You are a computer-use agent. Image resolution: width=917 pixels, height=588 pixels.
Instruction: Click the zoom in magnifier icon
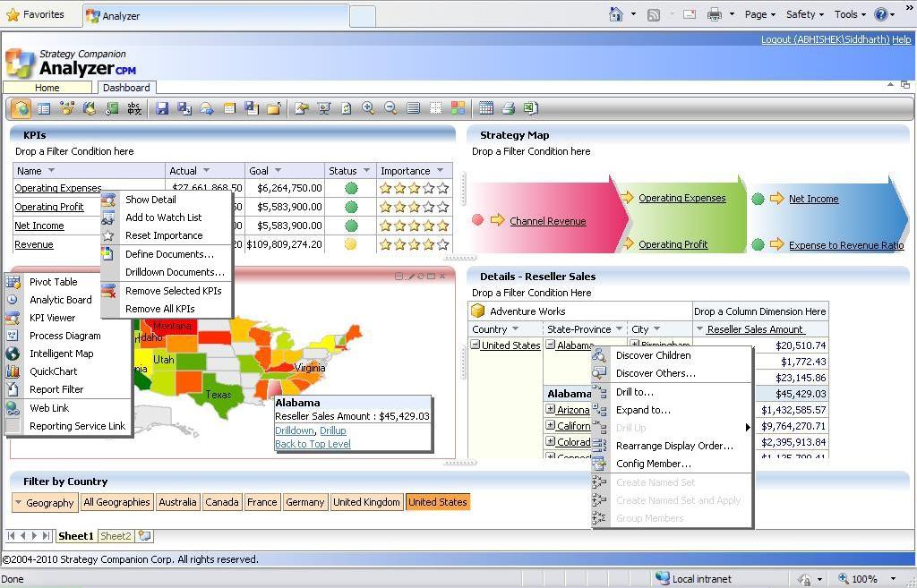(368, 108)
